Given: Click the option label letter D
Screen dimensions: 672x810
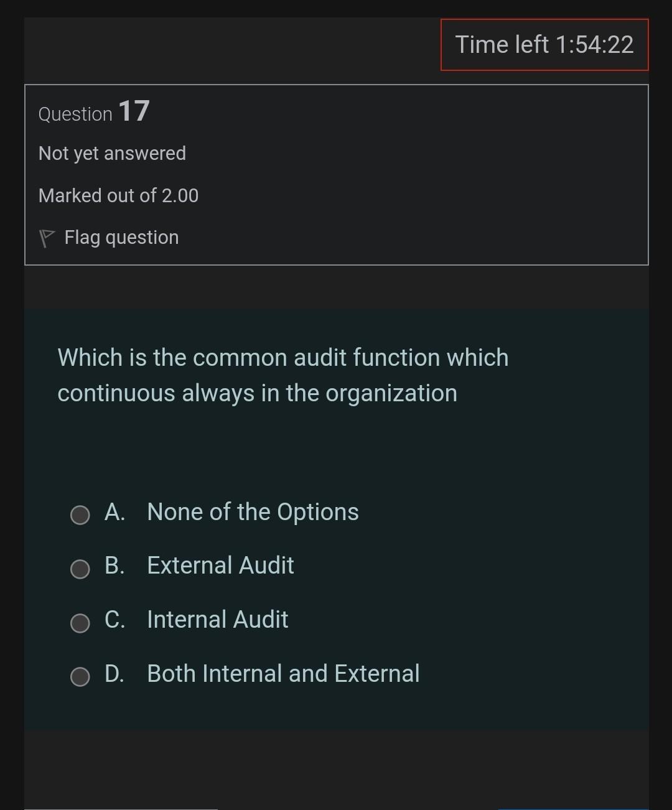Looking at the screenshot, I should coord(115,673).
